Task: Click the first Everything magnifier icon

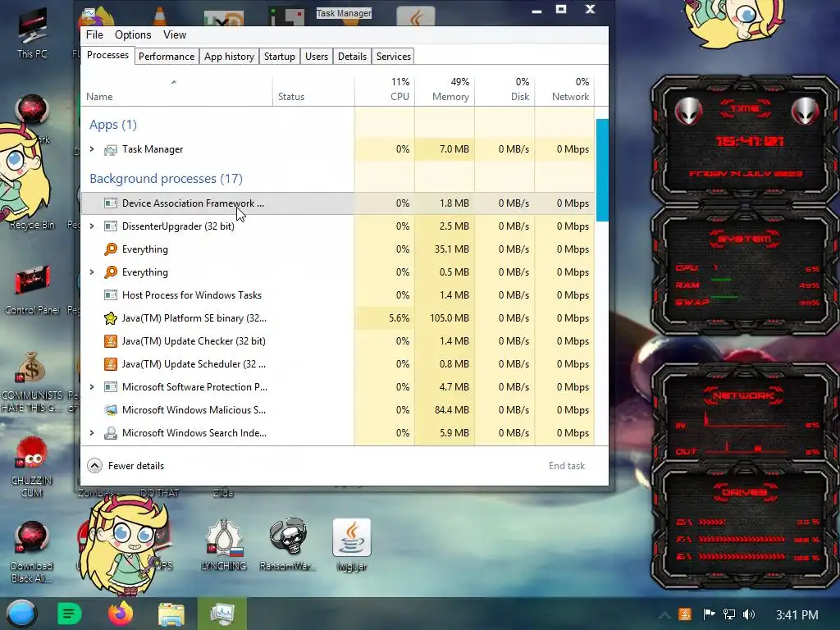Action: click(111, 249)
